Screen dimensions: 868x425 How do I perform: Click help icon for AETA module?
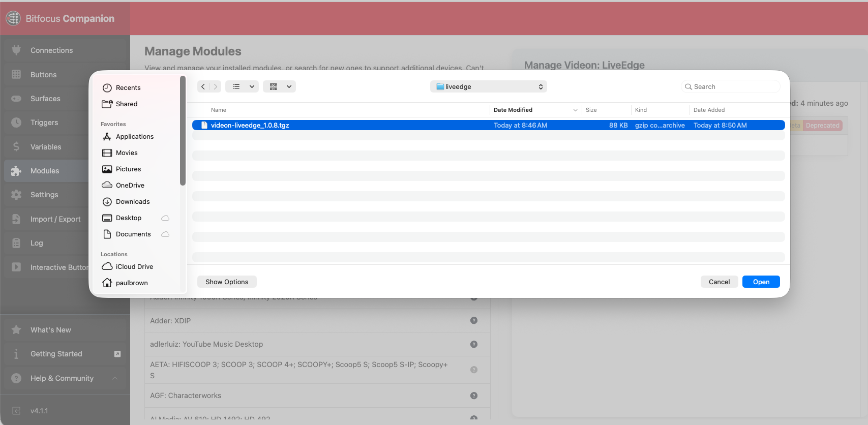coord(474,370)
